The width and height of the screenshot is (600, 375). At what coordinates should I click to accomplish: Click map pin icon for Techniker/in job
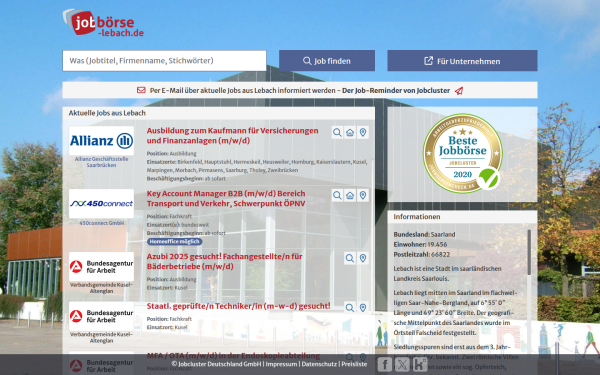click(x=363, y=308)
